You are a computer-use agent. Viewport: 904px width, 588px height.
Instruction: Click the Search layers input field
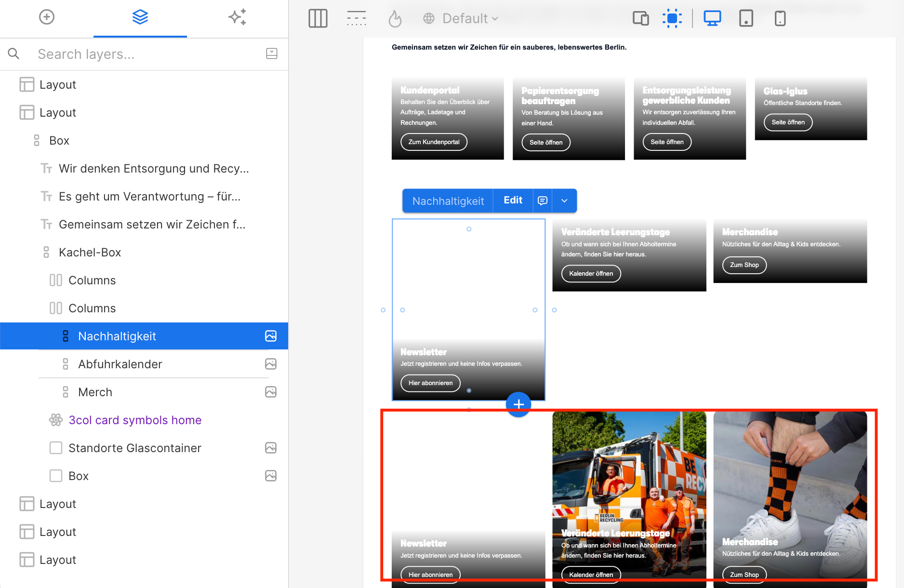click(x=145, y=54)
